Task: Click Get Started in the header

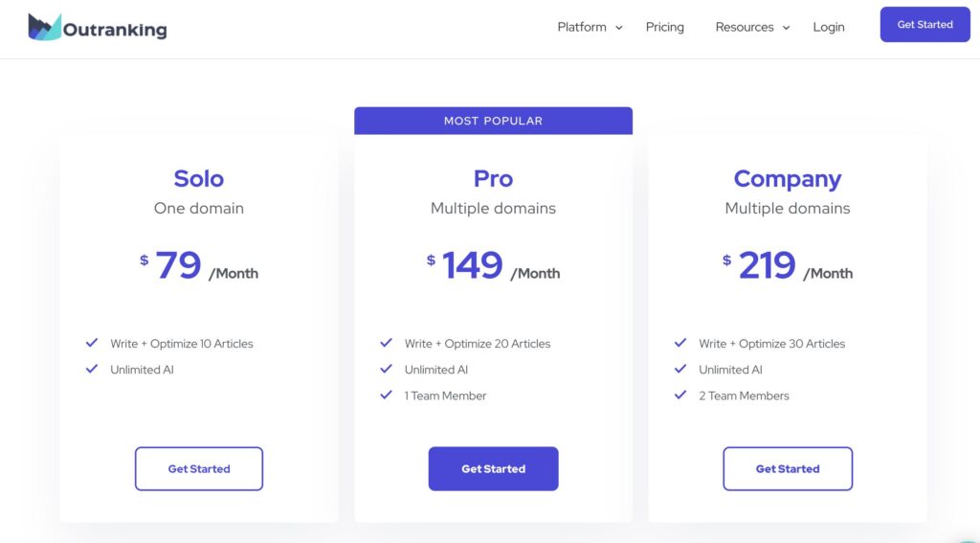Action: 925,24
